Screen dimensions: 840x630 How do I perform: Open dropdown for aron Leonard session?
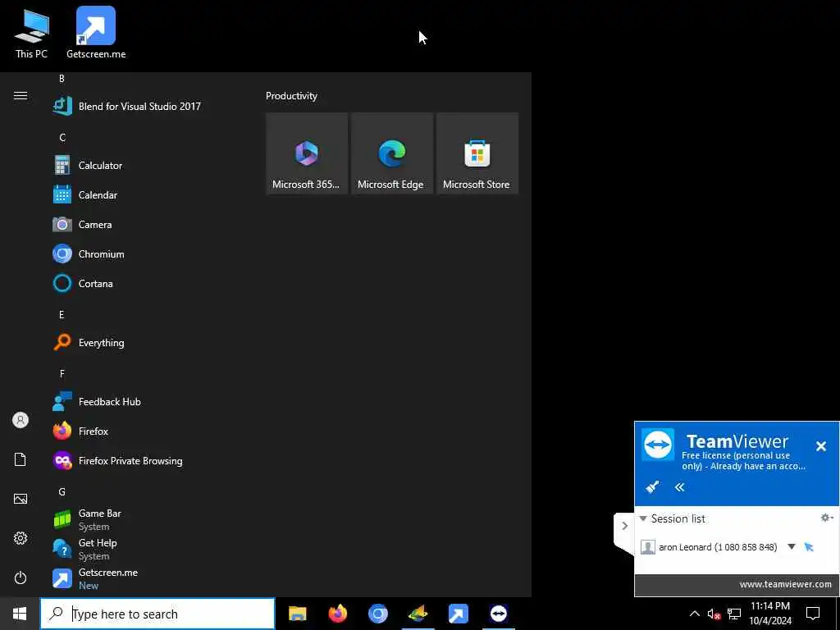tap(792, 547)
